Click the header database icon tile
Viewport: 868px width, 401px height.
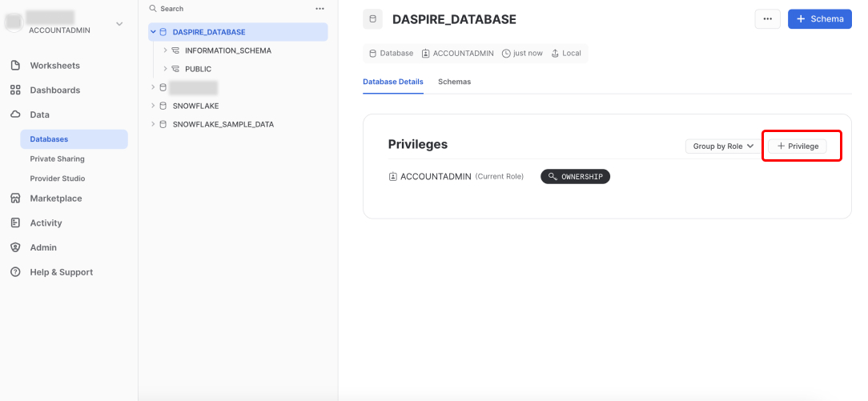[372, 19]
